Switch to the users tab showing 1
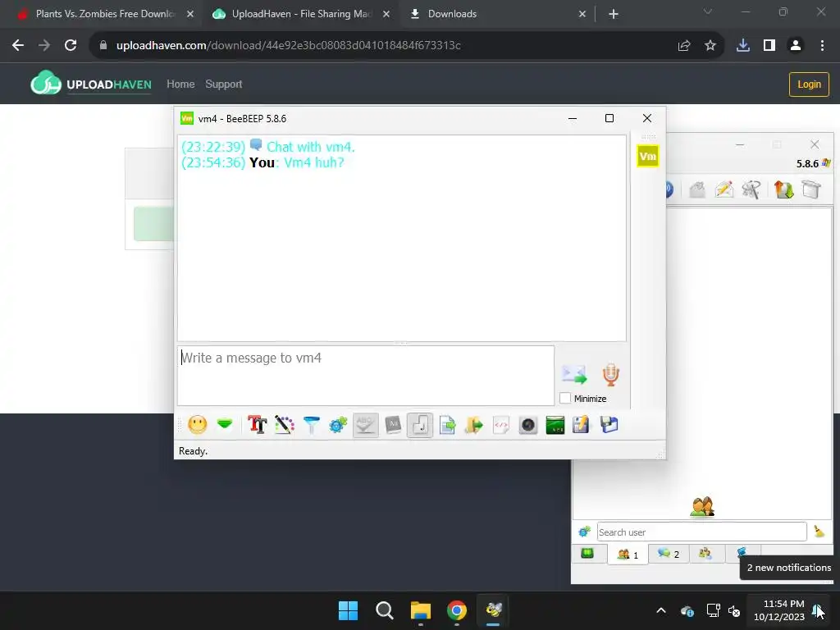 pyautogui.click(x=628, y=554)
